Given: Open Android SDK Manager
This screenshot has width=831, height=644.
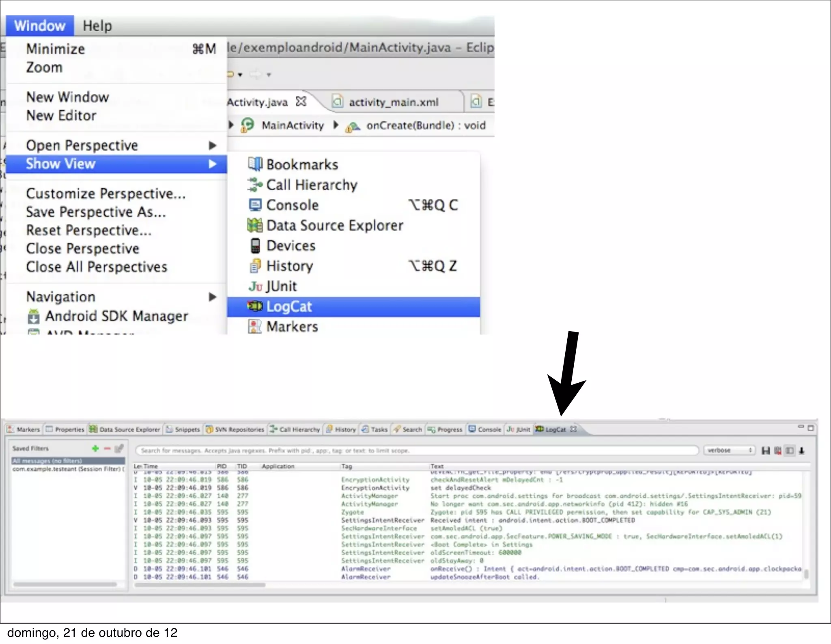Looking at the screenshot, I should click(116, 316).
